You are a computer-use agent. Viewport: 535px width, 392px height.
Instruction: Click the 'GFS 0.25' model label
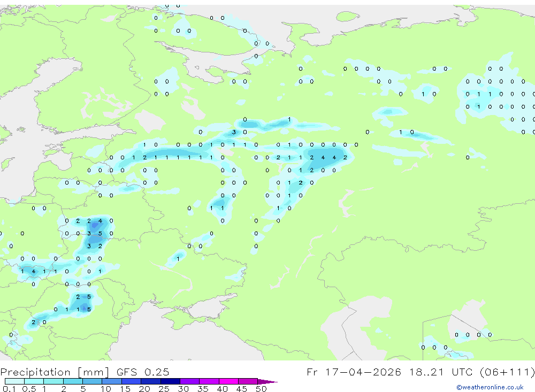coord(143,372)
